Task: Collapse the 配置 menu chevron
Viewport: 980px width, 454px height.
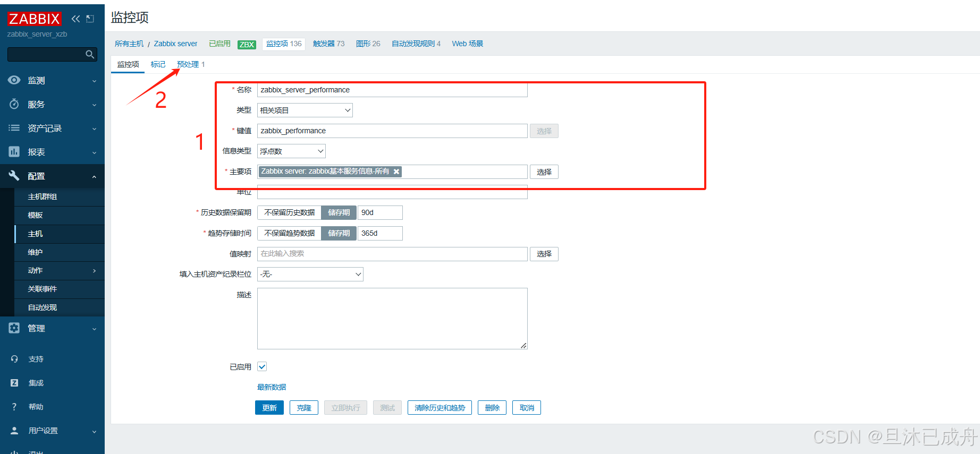Action: (x=95, y=176)
